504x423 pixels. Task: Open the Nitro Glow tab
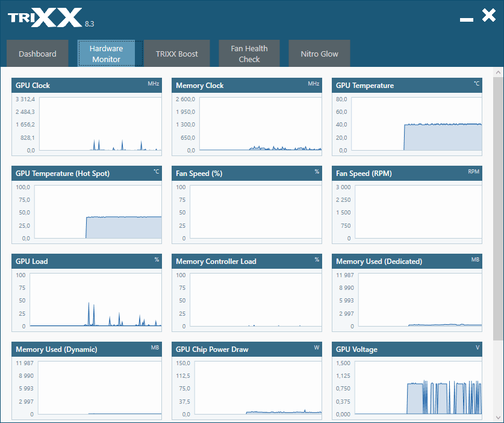click(x=319, y=54)
